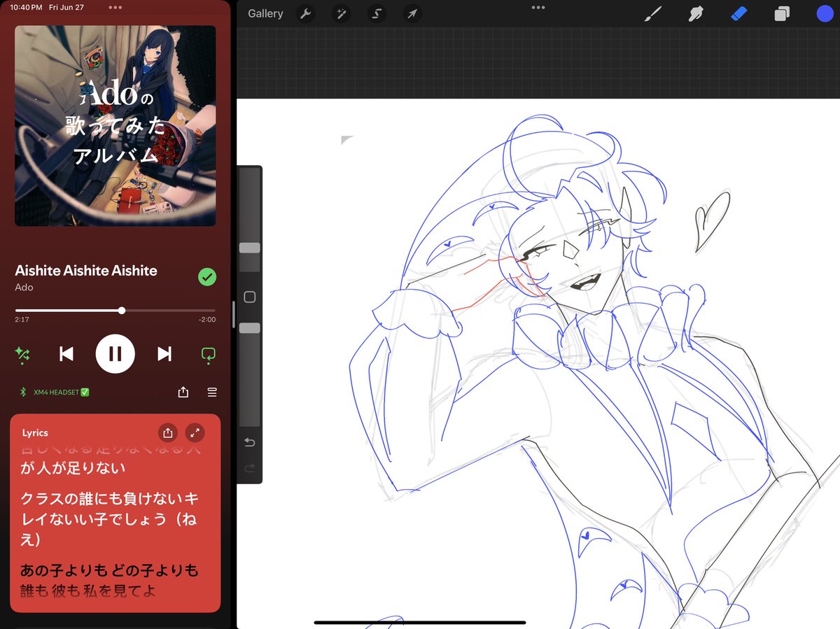Select the Eraser tool

click(x=739, y=13)
